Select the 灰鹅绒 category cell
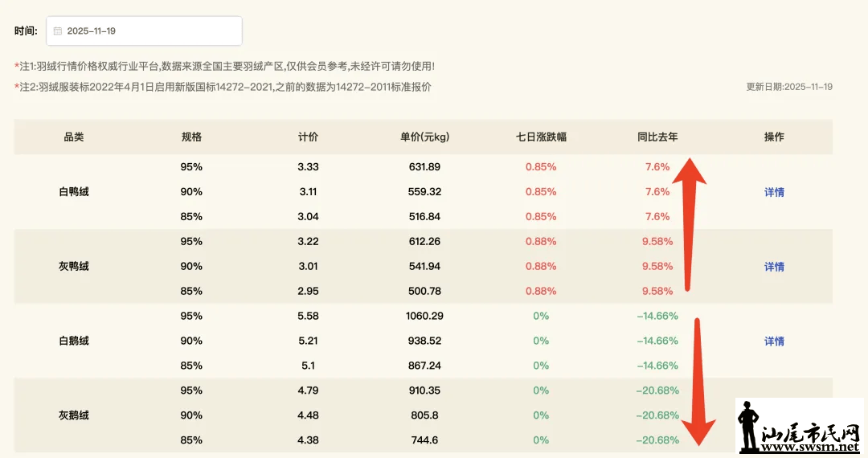868x458 pixels. (74, 415)
